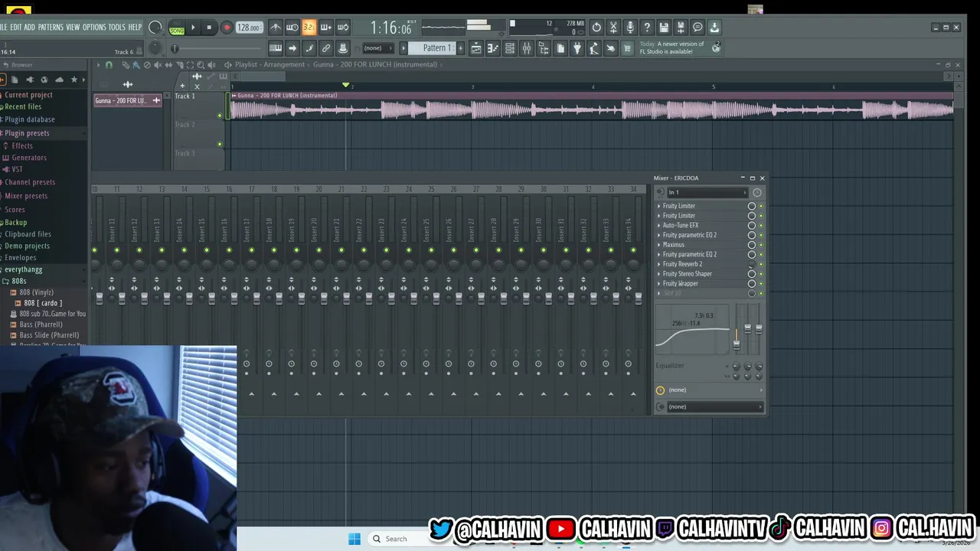Viewport: 980px width, 551px height.
Task: Expand Auto-Tune EFX slot arrow
Action: click(658, 226)
